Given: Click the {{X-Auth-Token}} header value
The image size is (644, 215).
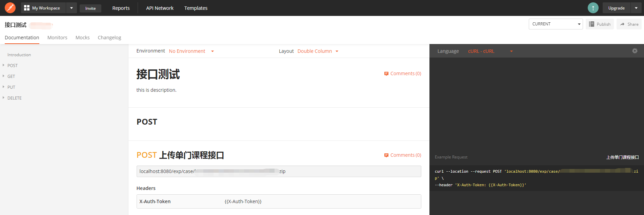Looking at the screenshot, I should 243,201.
